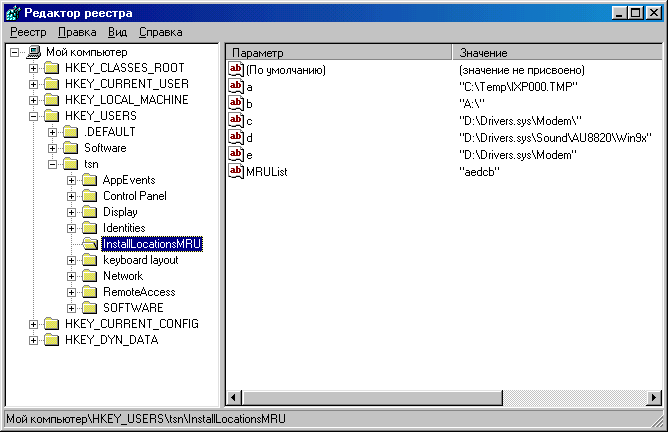
Task: Click the icon of the default (По умолчанию) value
Action: point(237,70)
